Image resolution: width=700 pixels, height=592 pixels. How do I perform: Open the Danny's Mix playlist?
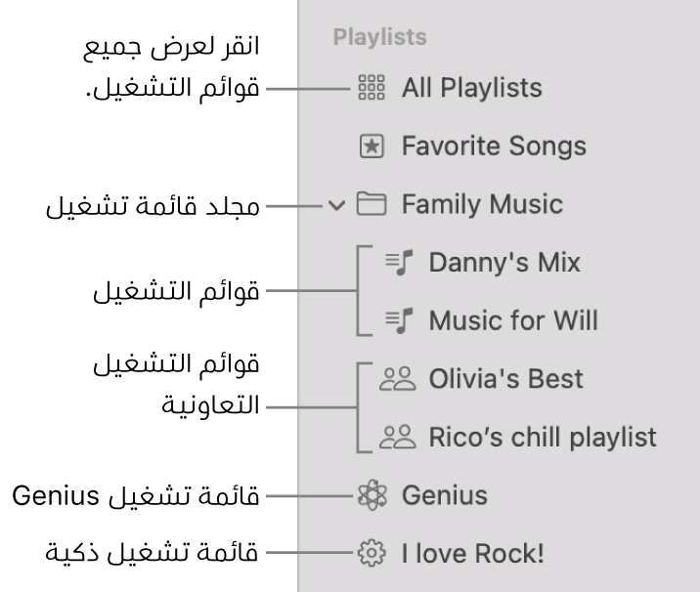pos(504,263)
